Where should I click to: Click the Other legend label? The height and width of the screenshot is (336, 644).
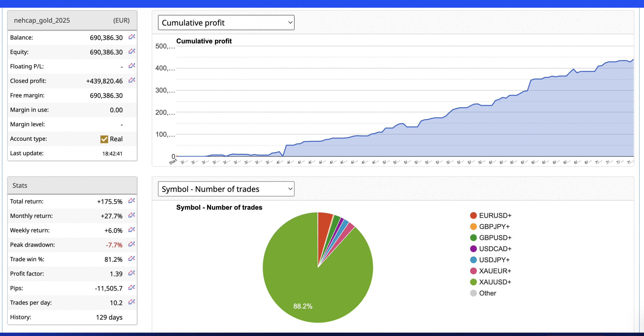tap(487, 293)
